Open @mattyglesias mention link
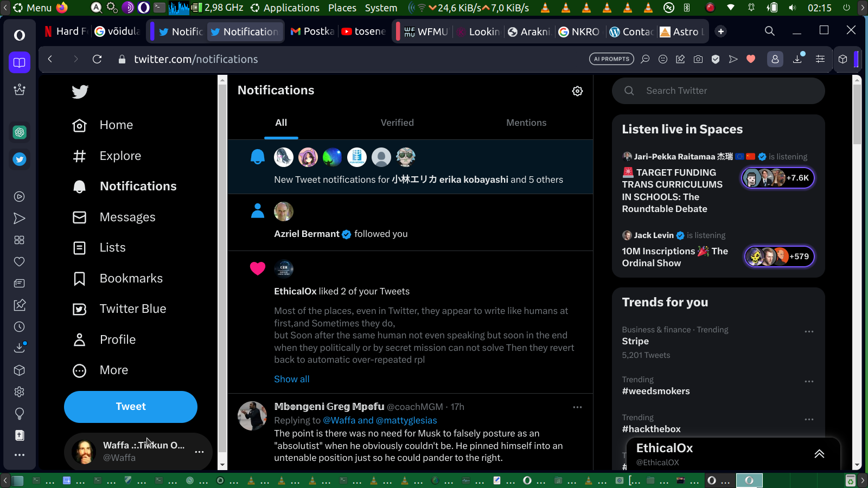 406,420
